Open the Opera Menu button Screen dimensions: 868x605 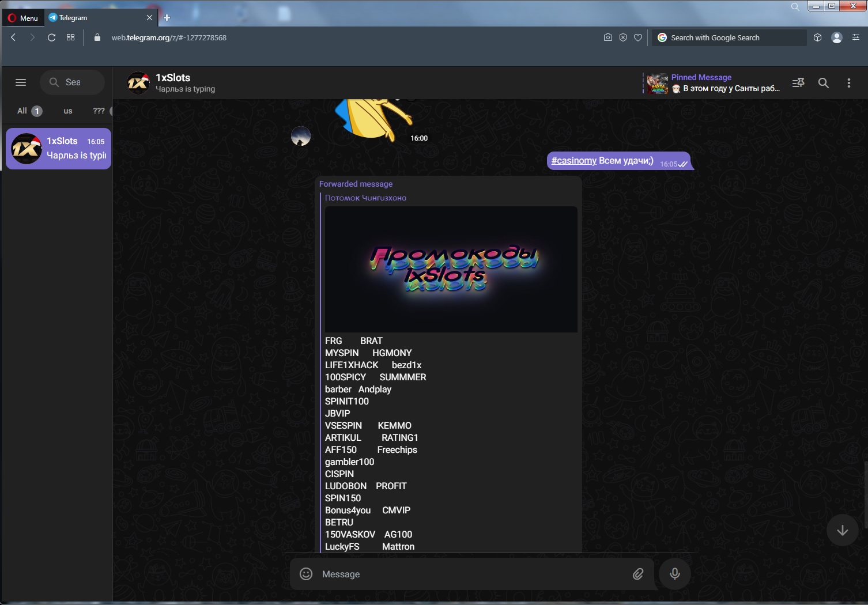(23, 18)
